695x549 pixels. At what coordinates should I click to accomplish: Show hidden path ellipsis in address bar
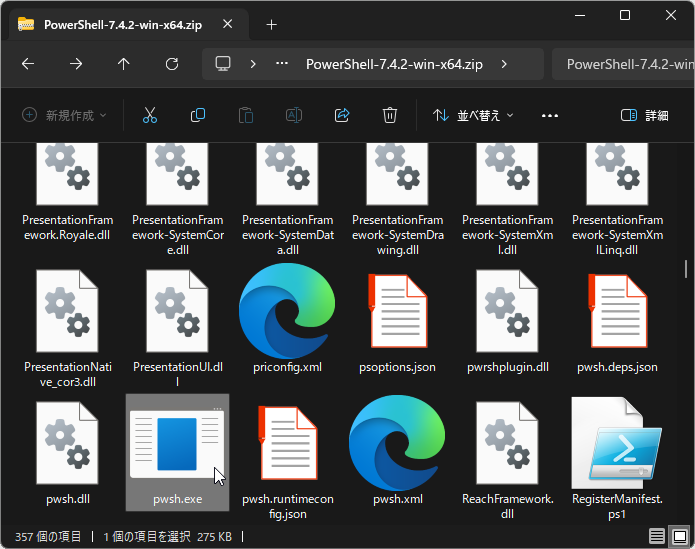(282, 63)
